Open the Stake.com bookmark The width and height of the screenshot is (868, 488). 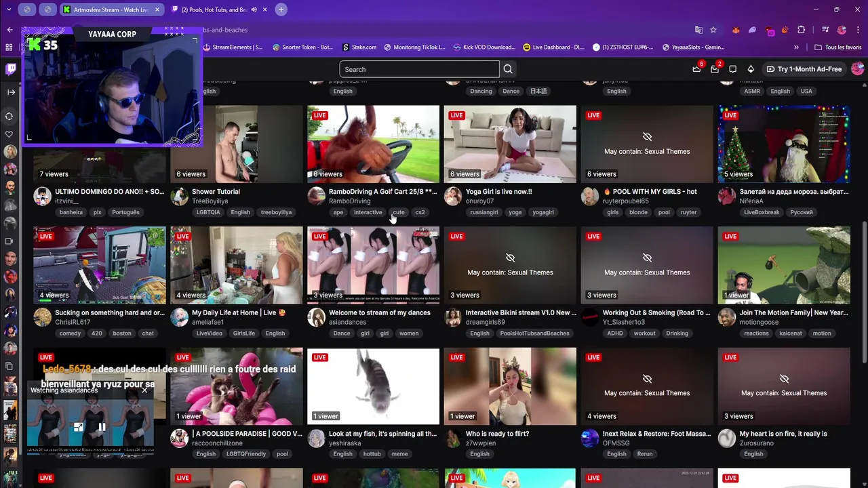(x=359, y=47)
